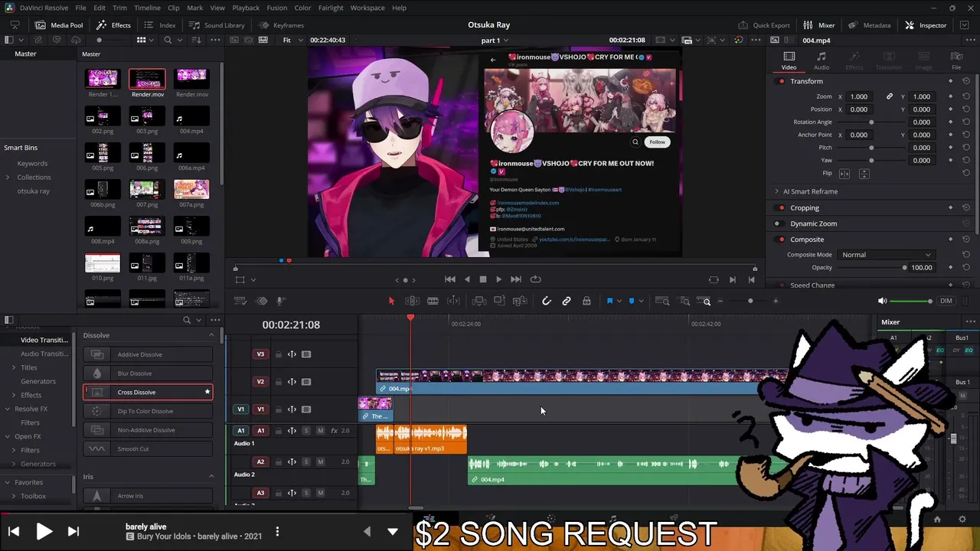
Task: Click the Replace Clip edit icon
Action: pyautogui.click(x=521, y=302)
